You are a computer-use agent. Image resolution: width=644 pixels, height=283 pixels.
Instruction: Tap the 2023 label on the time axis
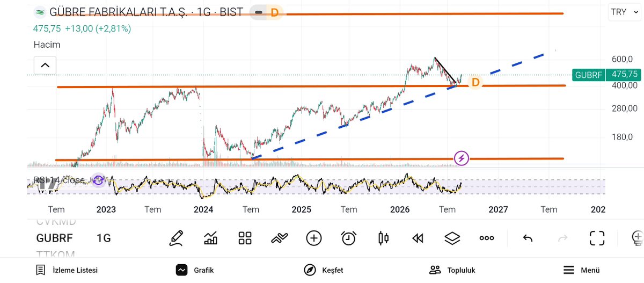click(x=106, y=209)
